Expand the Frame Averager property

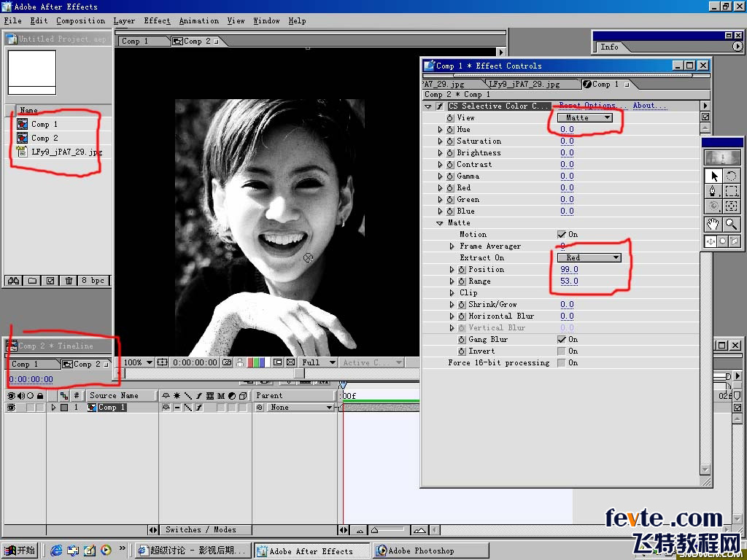pos(452,246)
